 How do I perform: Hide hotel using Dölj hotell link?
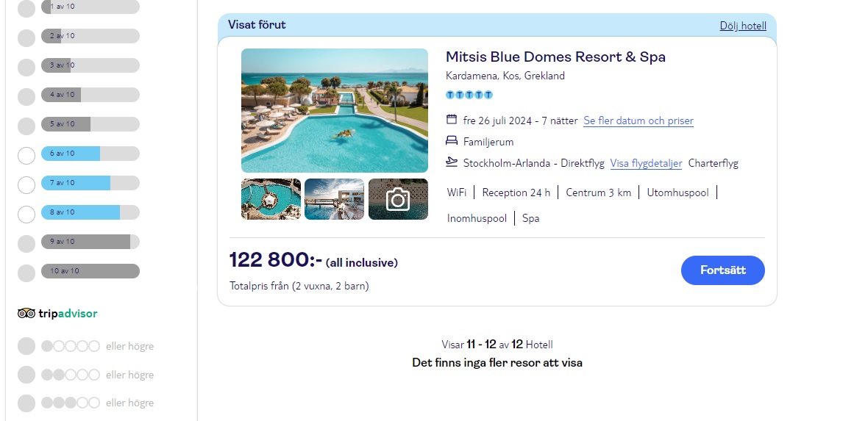pyautogui.click(x=743, y=26)
